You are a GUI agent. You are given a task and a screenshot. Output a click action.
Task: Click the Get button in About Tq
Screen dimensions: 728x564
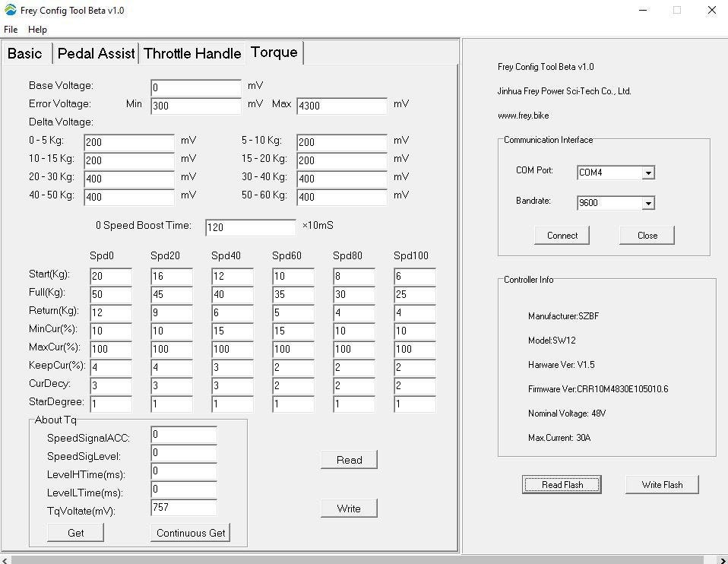(76, 533)
